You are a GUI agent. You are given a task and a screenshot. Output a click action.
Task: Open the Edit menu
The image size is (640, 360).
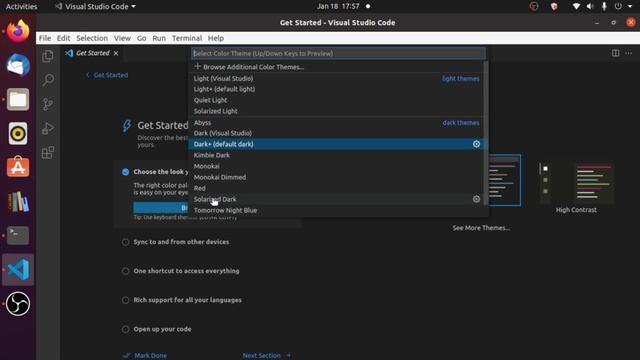[63, 38]
